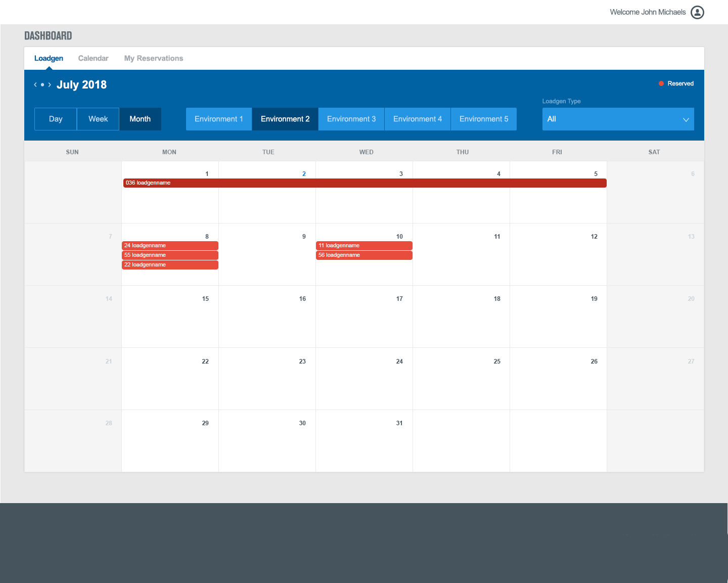Select calendar day 22

tap(205, 362)
